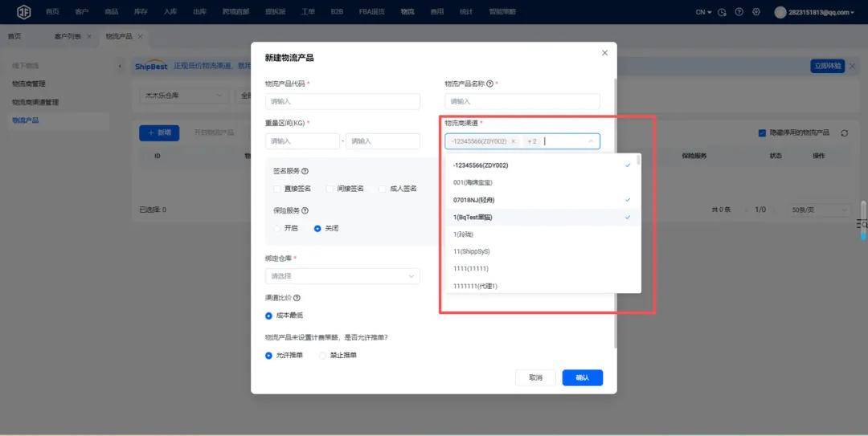Click the checkmark on the 07018NJ(轻舟) option
Image resolution: width=868 pixels, height=436 pixels.
(628, 200)
